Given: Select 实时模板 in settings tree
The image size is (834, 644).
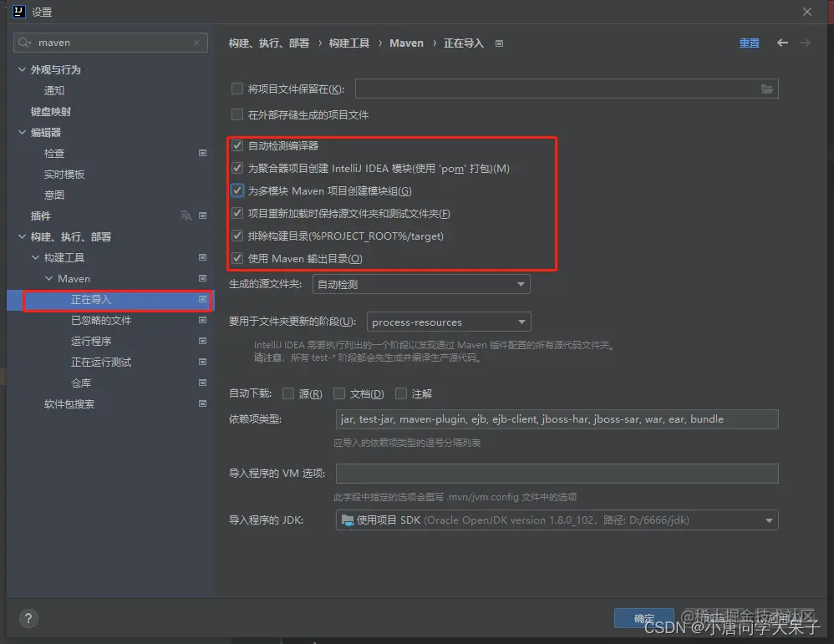Looking at the screenshot, I should click(x=64, y=174).
